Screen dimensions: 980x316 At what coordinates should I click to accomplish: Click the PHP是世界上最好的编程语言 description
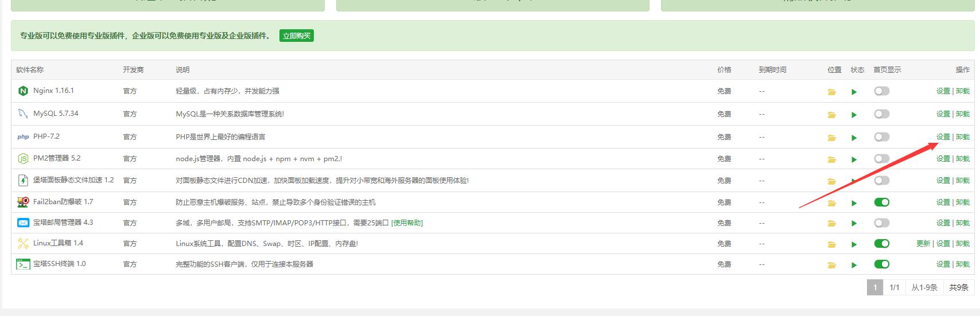[220, 137]
